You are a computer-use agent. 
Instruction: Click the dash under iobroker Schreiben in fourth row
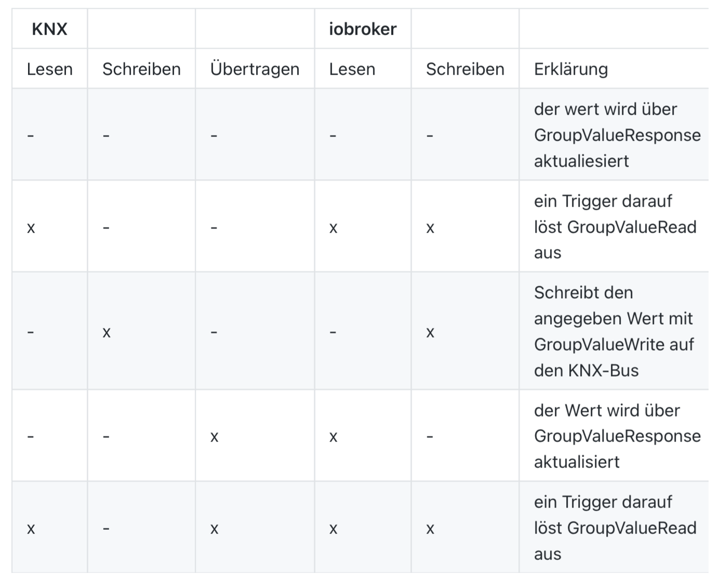pos(430,437)
